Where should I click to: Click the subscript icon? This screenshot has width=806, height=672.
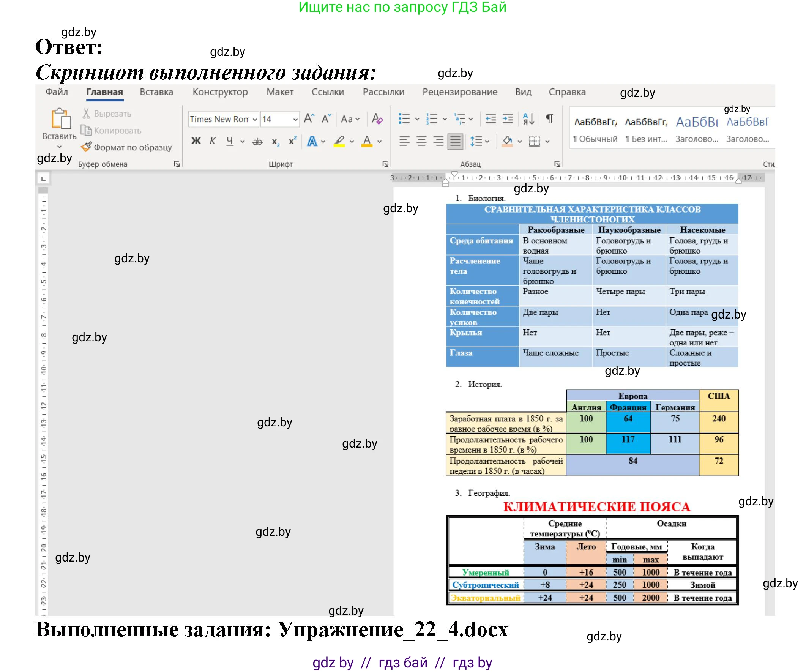coord(275,142)
